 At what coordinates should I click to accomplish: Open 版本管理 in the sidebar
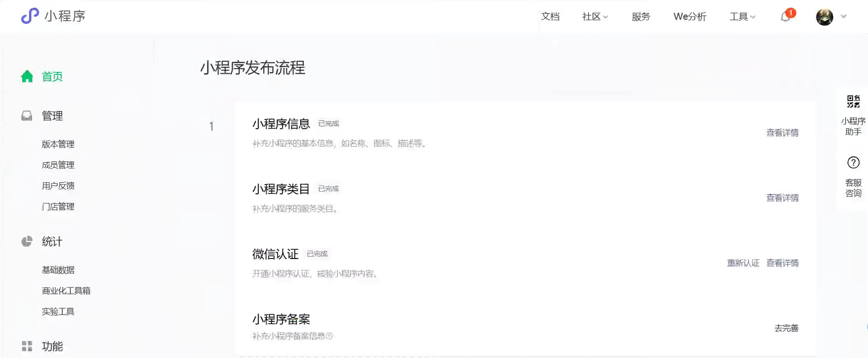coord(58,144)
